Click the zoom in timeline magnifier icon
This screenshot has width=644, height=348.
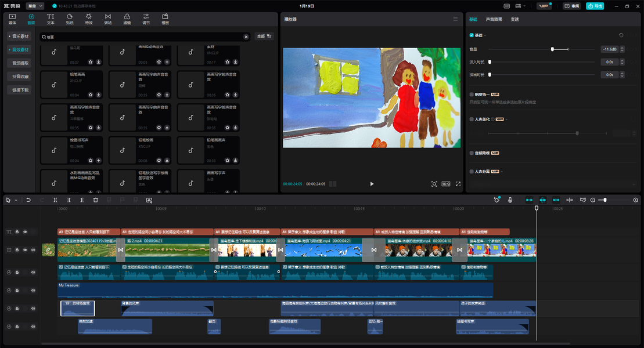click(636, 200)
